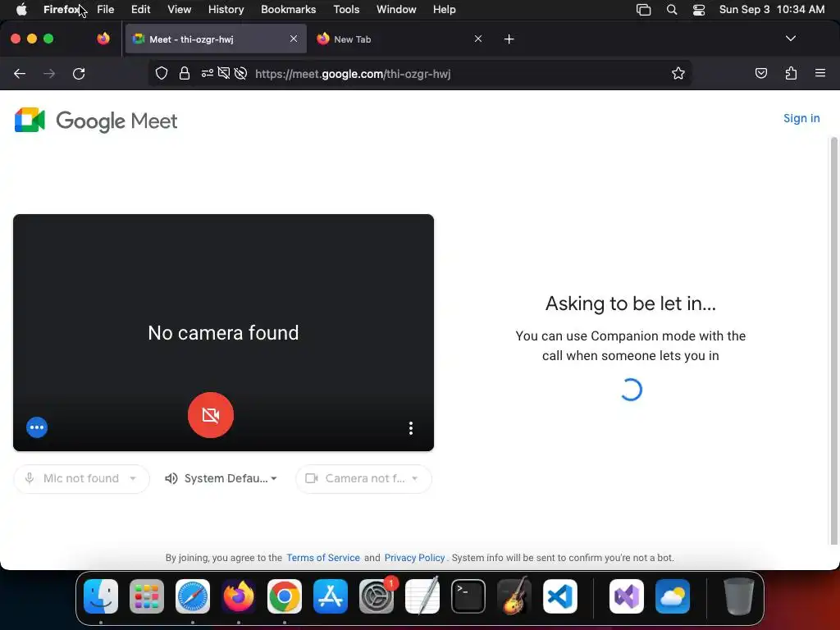Go back using browser back arrow

(x=20, y=73)
